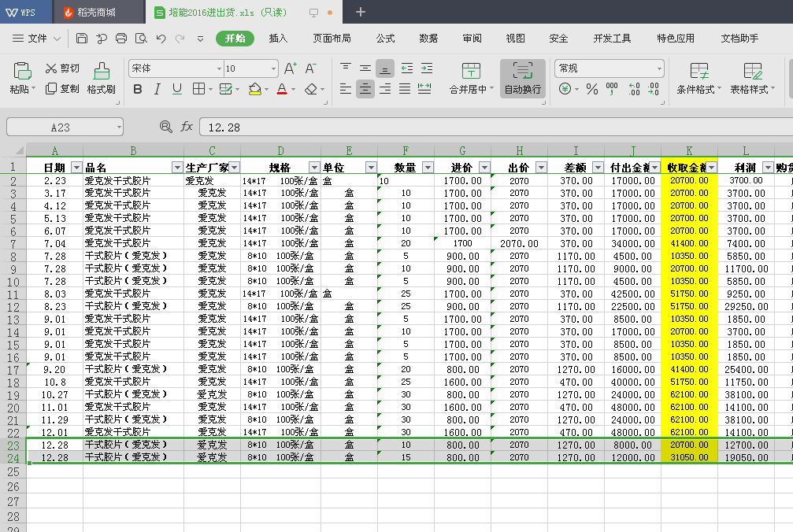The height and width of the screenshot is (532, 793).
Task: Click the percent style icon
Action: pos(592,89)
